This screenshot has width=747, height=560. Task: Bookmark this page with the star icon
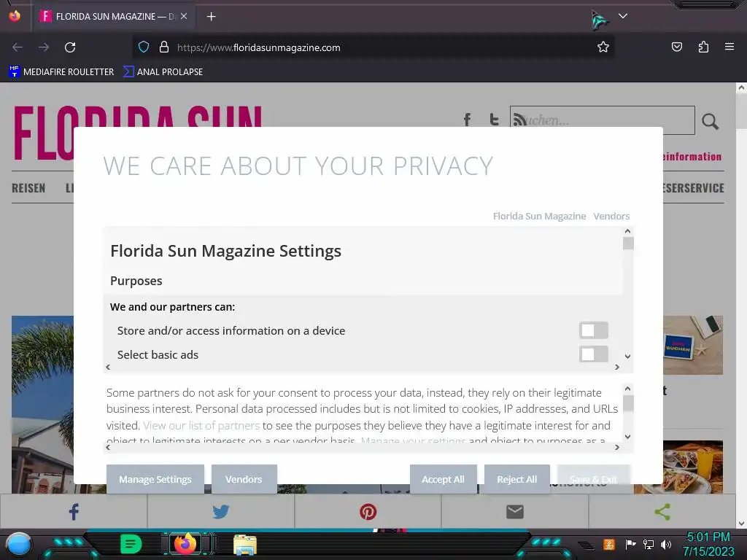click(x=603, y=47)
